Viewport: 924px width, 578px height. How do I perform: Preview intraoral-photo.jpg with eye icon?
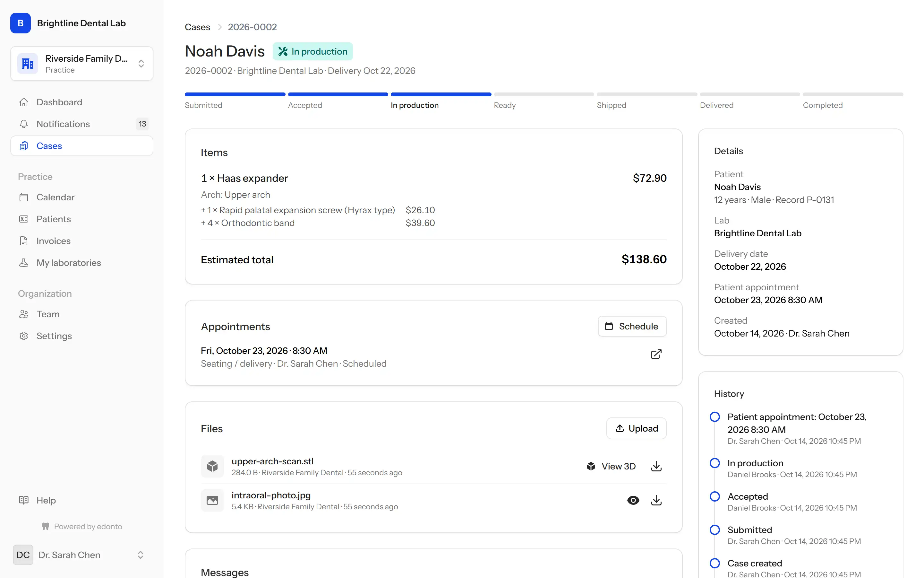pos(633,500)
